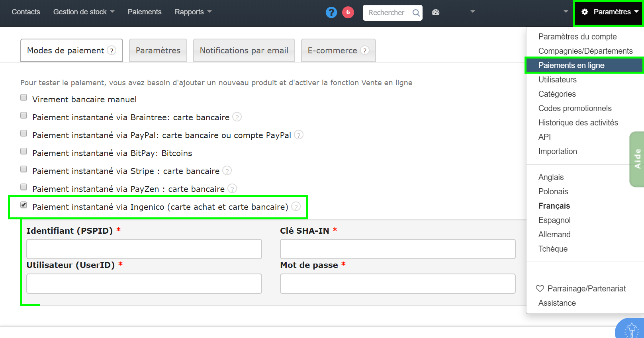Enable the BitPay Bitcoins checkbox
This screenshot has width=644, height=338.
[x=24, y=151]
